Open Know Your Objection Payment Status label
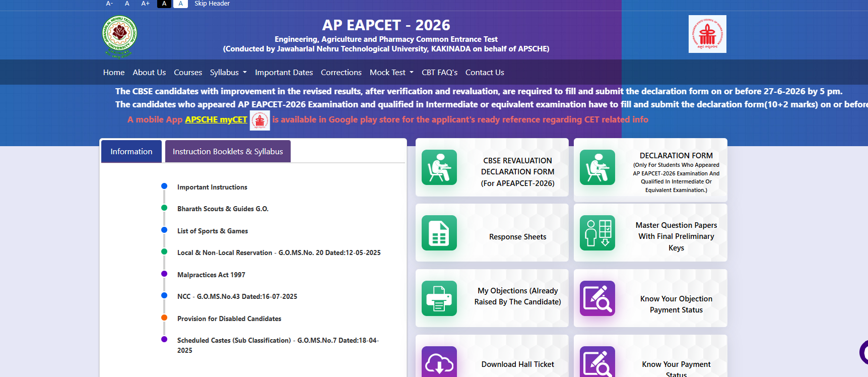Screen dimensions: 868x377 coord(676,304)
